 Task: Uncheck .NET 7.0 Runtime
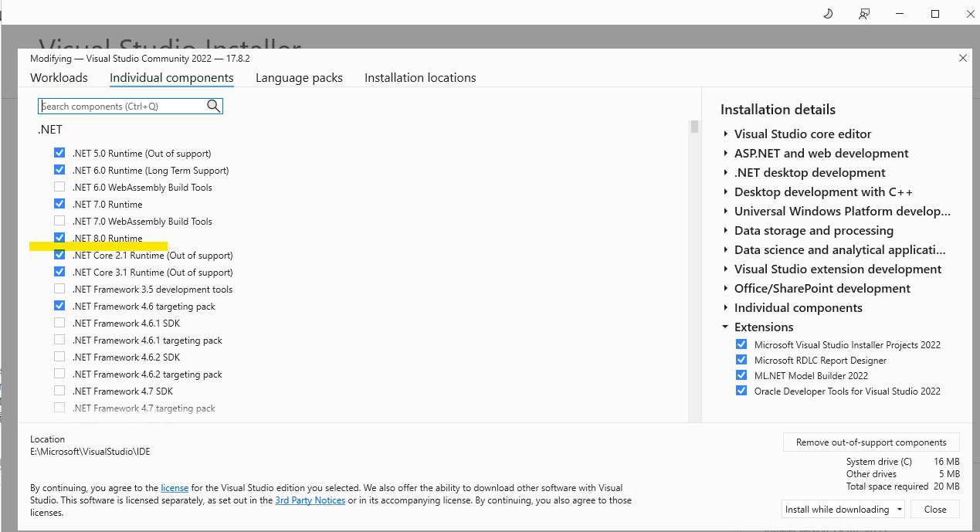(x=59, y=204)
